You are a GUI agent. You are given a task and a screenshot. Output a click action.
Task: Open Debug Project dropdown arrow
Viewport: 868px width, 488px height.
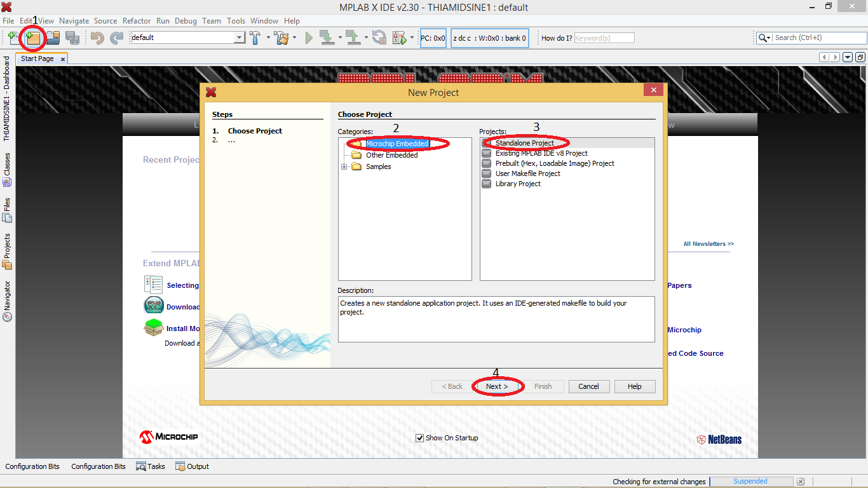(x=412, y=38)
